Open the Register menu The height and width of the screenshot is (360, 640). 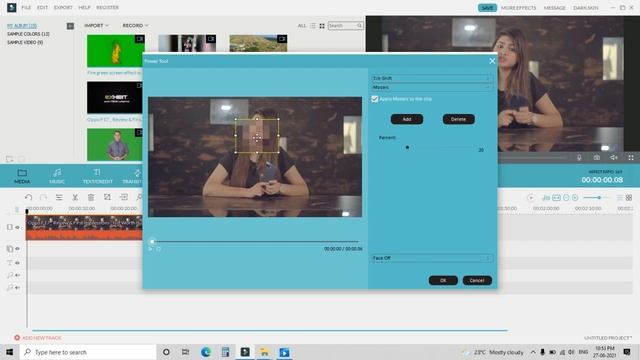coord(107,7)
